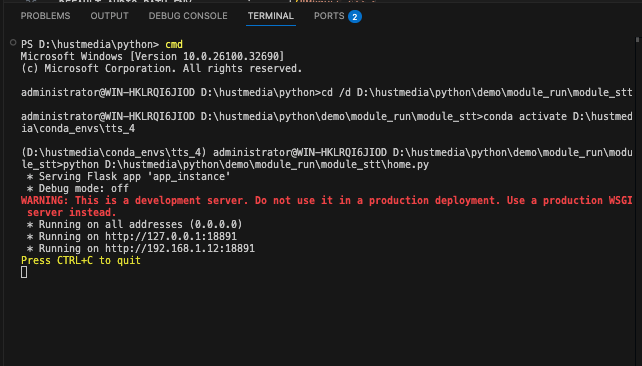Click the terminal scrollbar thumb
642x366 pixels.
click(x=637, y=39)
